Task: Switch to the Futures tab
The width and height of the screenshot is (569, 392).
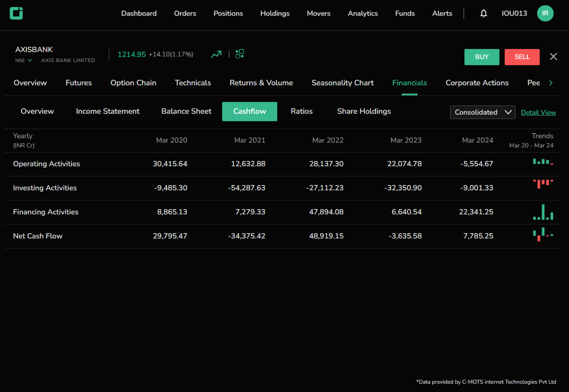Action: (79, 83)
